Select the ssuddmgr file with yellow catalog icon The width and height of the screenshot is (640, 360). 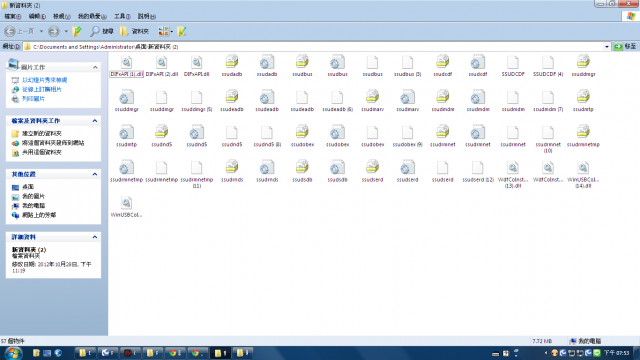[583, 66]
